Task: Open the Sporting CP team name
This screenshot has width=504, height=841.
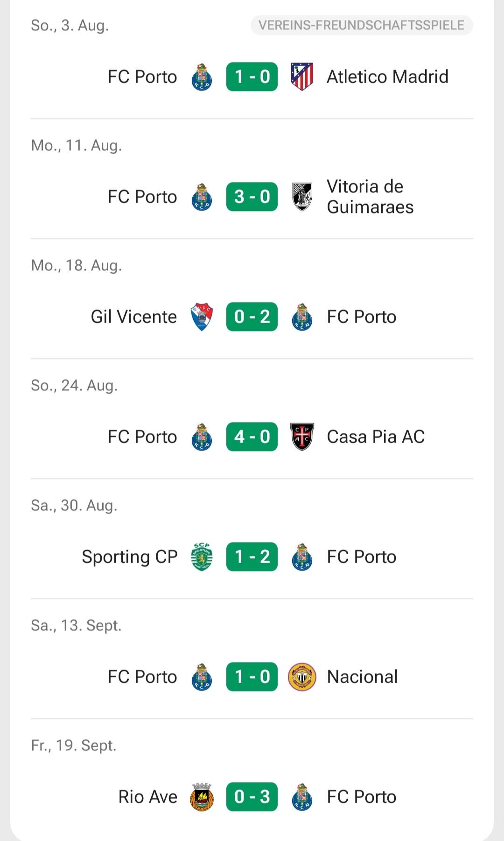Action: pos(130,557)
